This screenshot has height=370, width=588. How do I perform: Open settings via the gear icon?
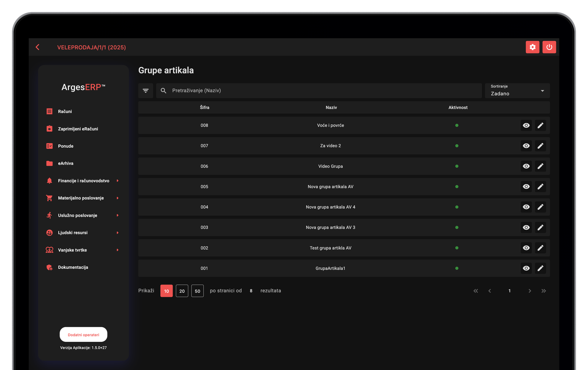click(x=533, y=47)
